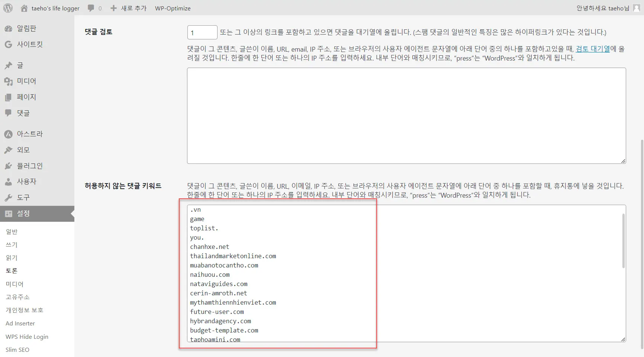This screenshot has width=644, height=357.
Task: Click the chanhxe.net line
Action: pos(210,247)
